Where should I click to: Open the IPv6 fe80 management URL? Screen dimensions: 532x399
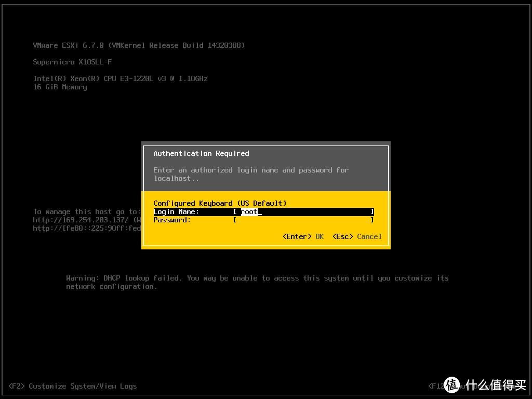click(x=87, y=228)
